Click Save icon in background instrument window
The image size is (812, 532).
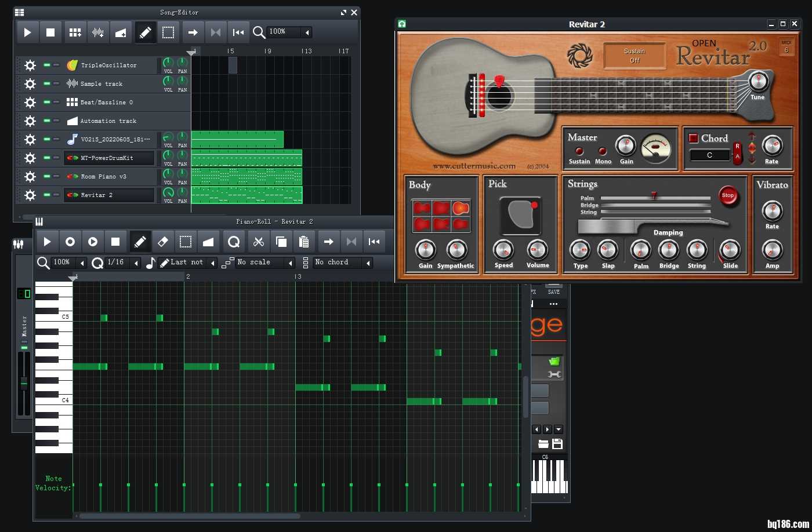click(557, 444)
